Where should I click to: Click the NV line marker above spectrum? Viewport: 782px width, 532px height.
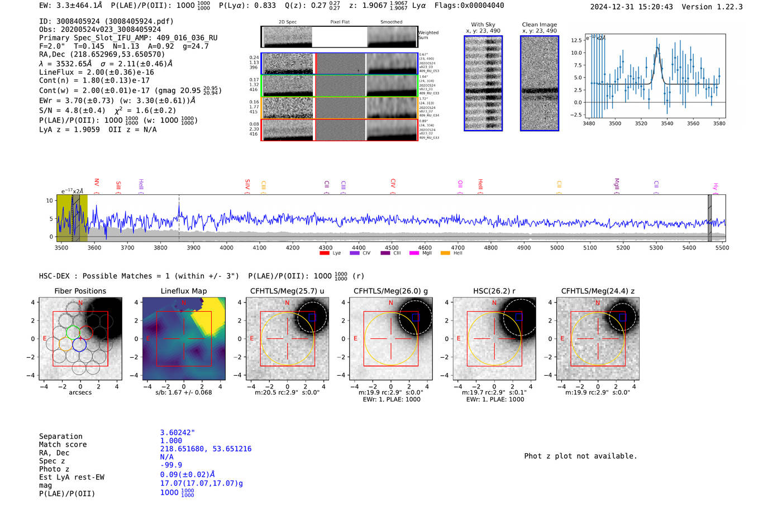point(97,186)
